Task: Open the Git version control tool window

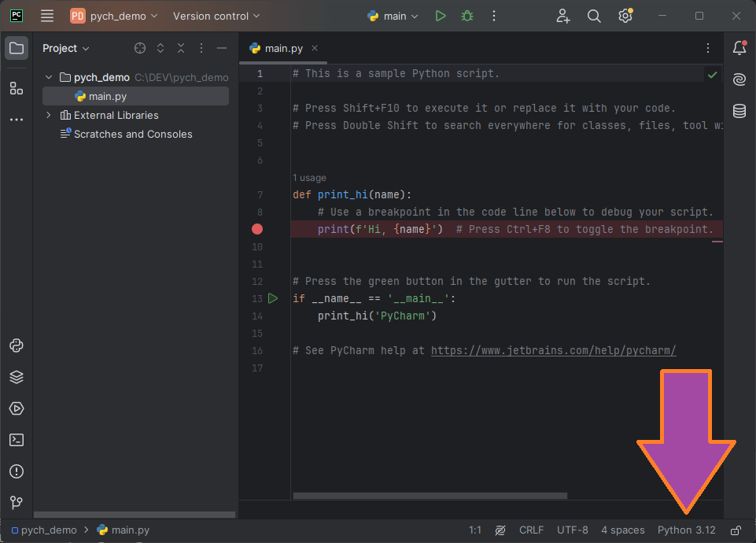Action: [17, 503]
